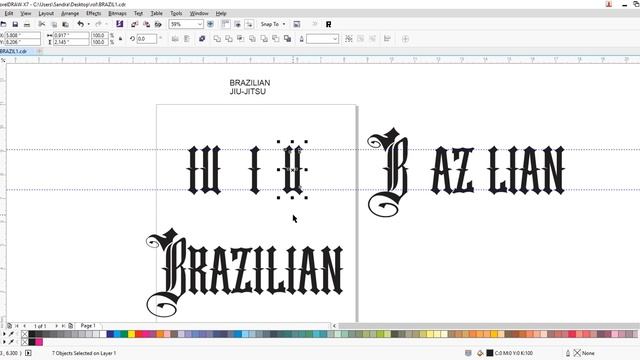Toggle Show rulers button
This screenshot has width=640, height=360.
226,24
